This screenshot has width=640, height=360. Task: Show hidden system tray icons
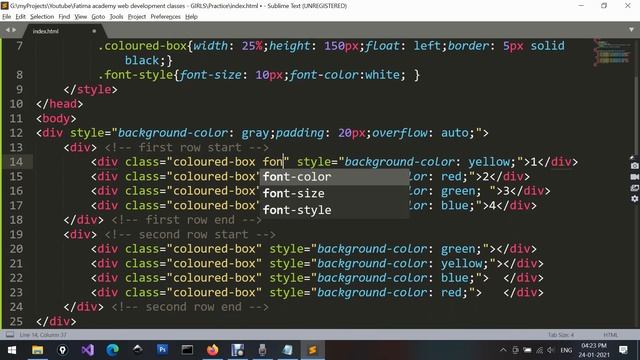pos(503,350)
